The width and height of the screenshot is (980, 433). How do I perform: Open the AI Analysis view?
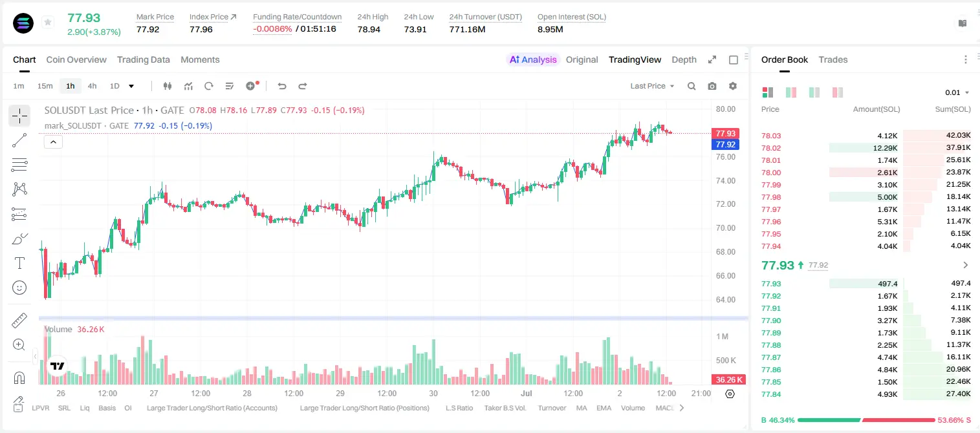coord(532,59)
